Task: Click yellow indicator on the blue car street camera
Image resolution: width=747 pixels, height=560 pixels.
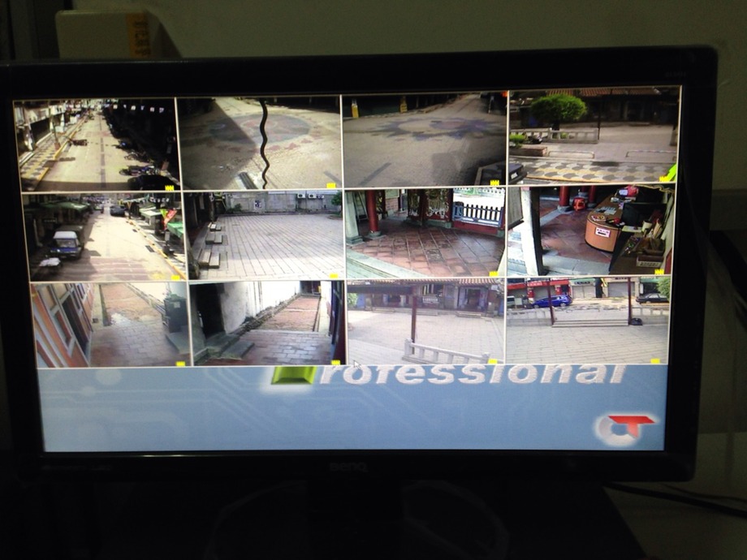Action: coord(655,360)
